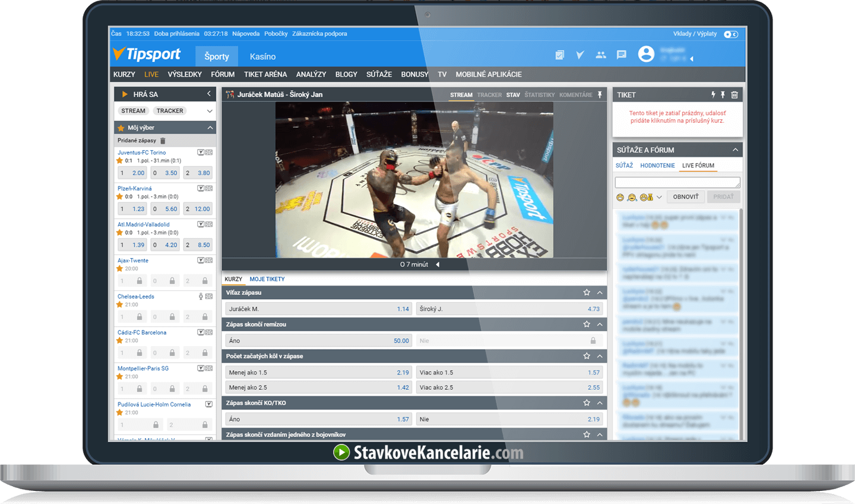Open stream icon for Pudilová Lucie-Holm Cornelia
This screenshot has height=504, width=855.
209,404
